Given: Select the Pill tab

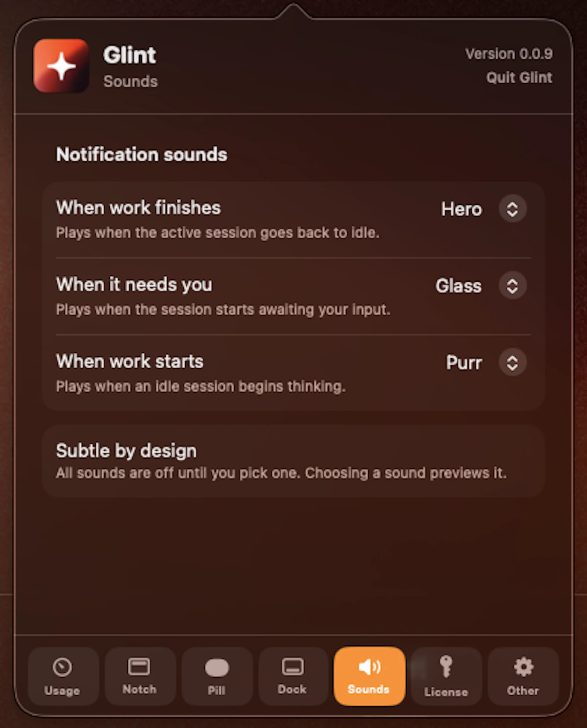Looking at the screenshot, I should click(x=217, y=676).
